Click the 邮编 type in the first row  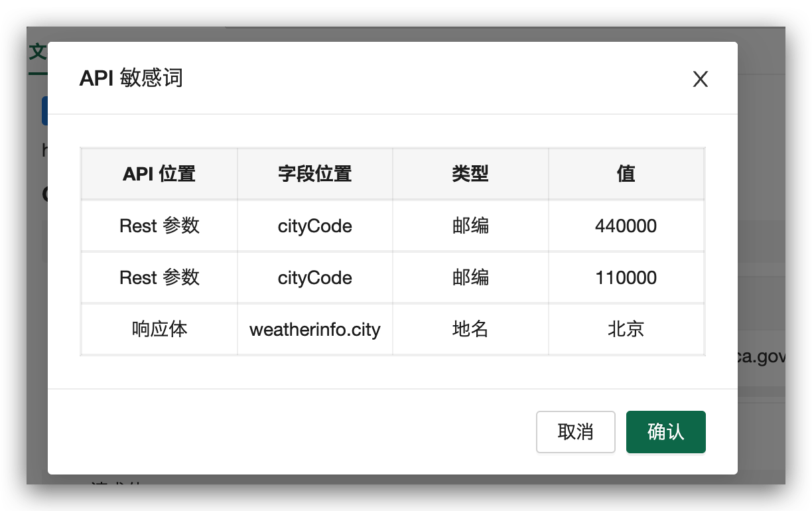pos(470,226)
